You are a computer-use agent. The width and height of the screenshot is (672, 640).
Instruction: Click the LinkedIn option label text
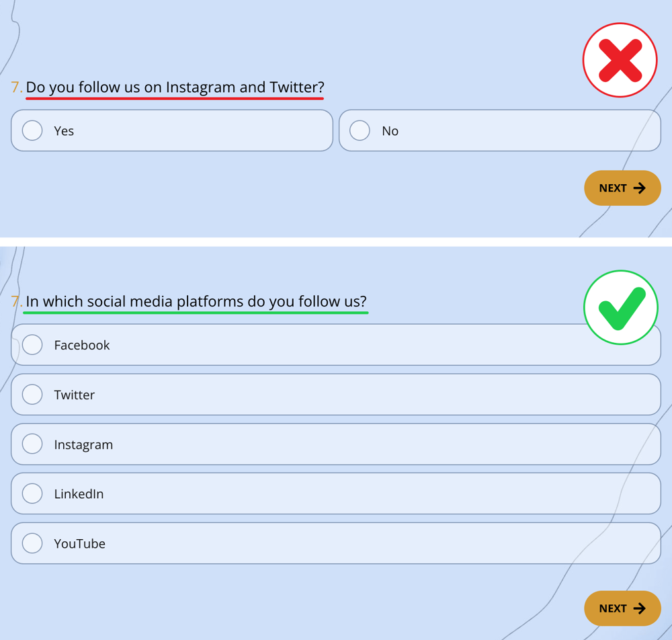coord(79,494)
